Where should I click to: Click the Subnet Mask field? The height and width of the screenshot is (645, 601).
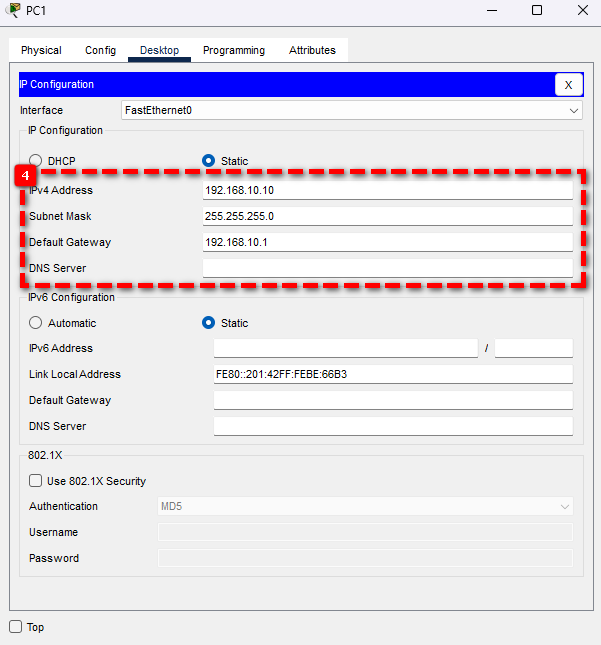(387, 216)
